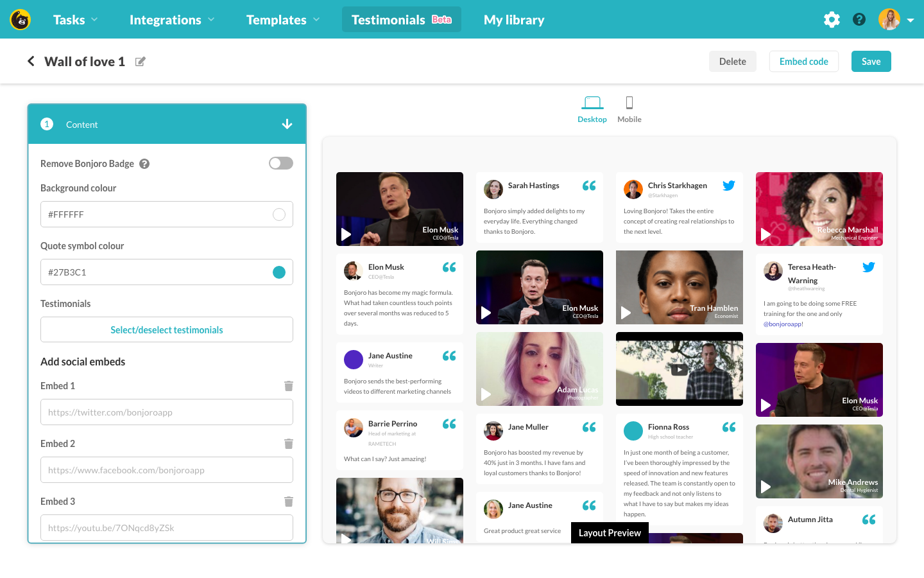The image size is (924, 578).
Task: Click Twitter icon on Chris Starkhagen card
Action: click(x=729, y=186)
